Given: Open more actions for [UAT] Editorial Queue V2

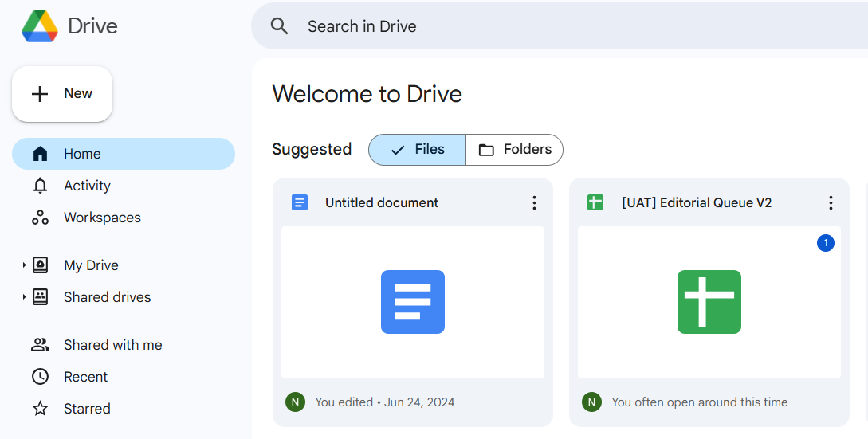Looking at the screenshot, I should point(831,203).
